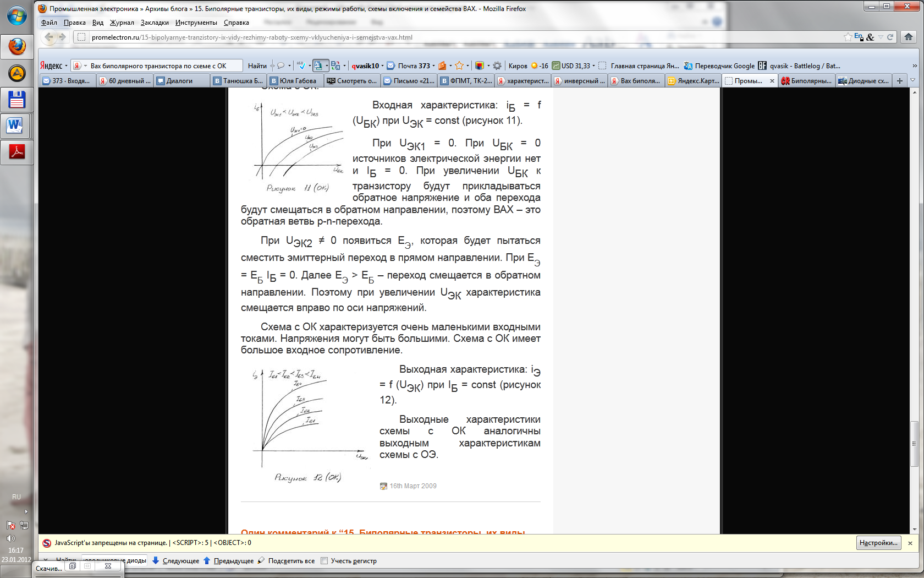Switch to the Яндекс.Карт... tab
The height and width of the screenshot is (578, 924).
[x=693, y=81]
